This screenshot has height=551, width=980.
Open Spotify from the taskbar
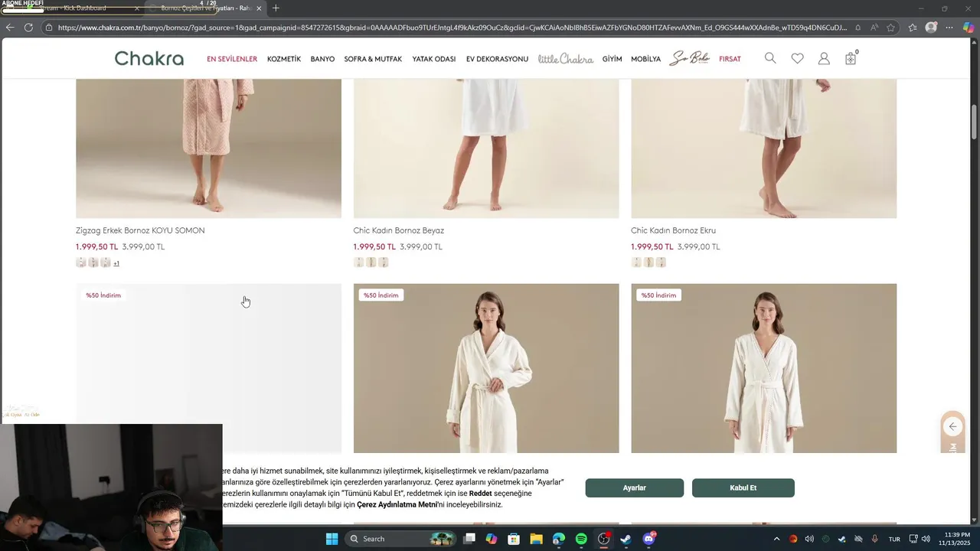click(x=581, y=539)
